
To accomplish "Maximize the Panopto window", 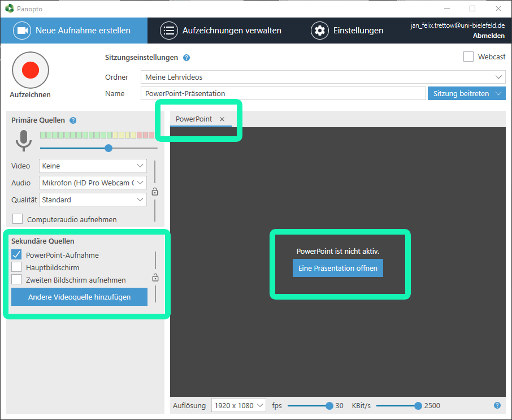I will point(472,8).
